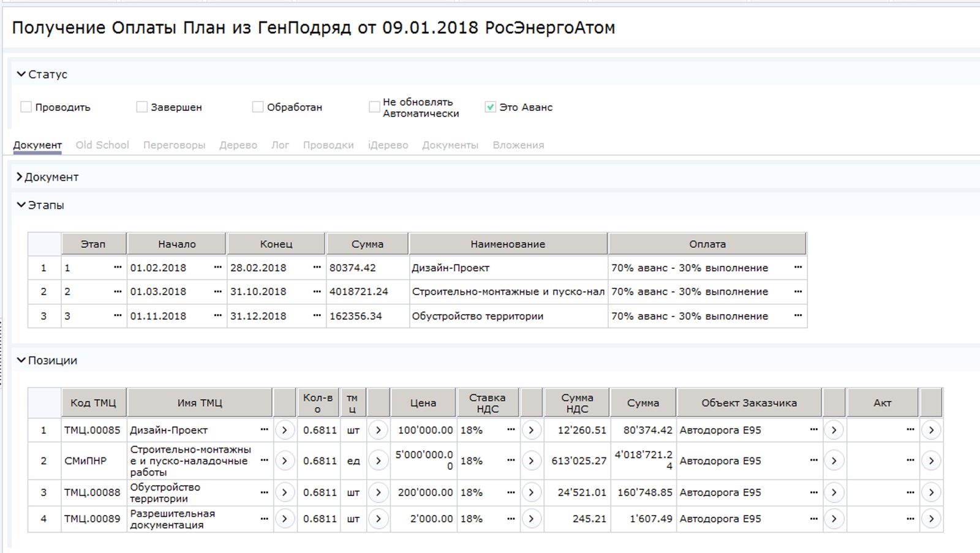Open arrow button after 18% in СМиПНР row

pyautogui.click(x=531, y=461)
